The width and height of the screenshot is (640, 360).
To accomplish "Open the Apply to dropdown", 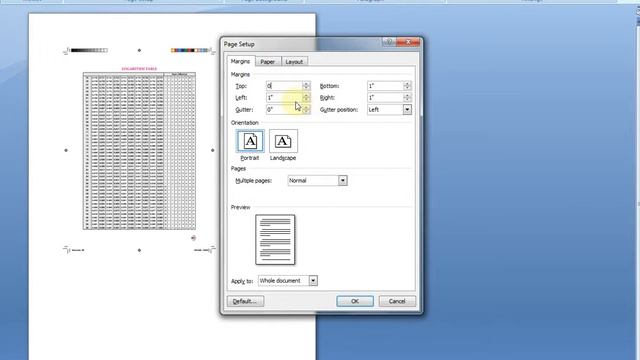I will [288, 281].
